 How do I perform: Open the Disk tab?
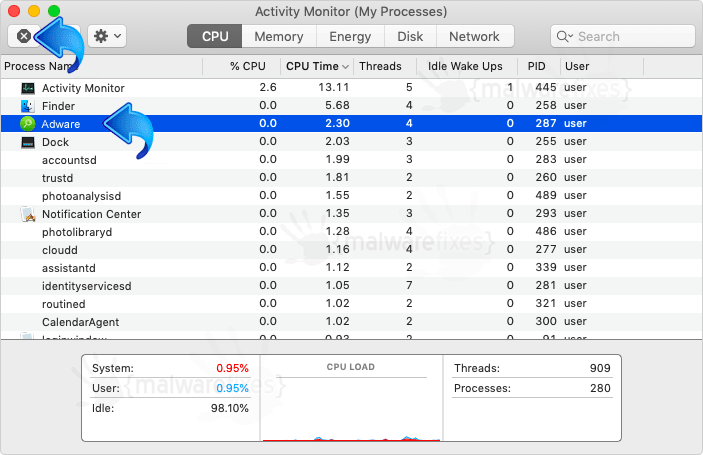tap(410, 36)
